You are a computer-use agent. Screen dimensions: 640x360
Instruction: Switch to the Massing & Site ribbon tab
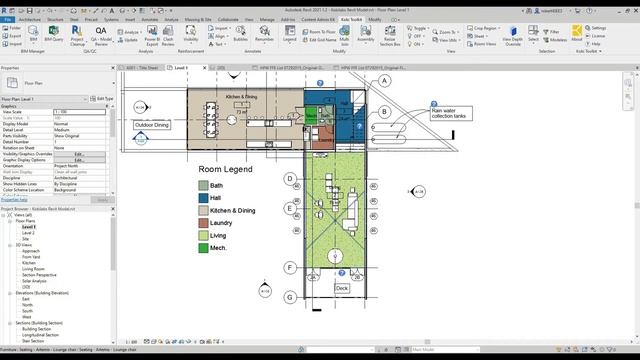(x=198, y=19)
